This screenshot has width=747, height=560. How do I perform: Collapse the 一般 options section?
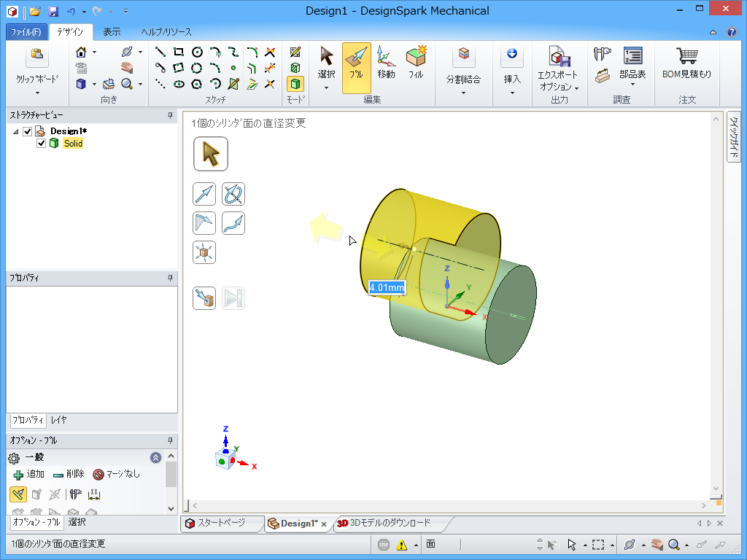[156, 458]
